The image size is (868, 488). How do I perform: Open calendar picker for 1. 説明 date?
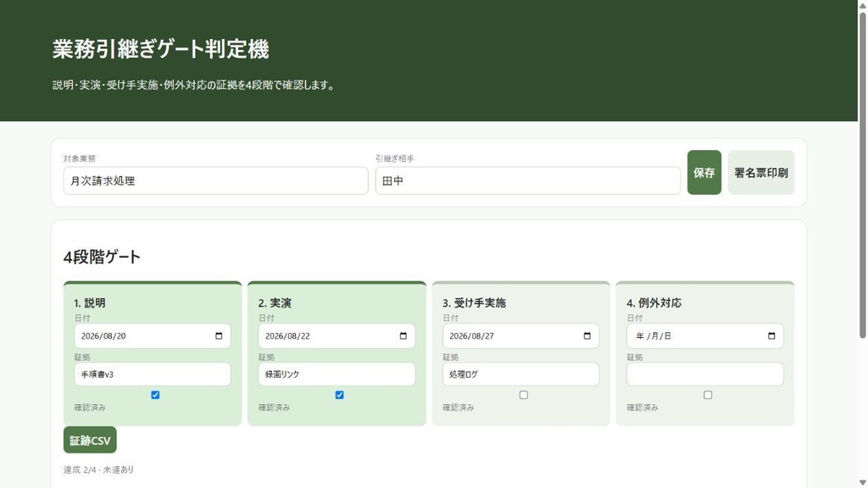[219, 335]
